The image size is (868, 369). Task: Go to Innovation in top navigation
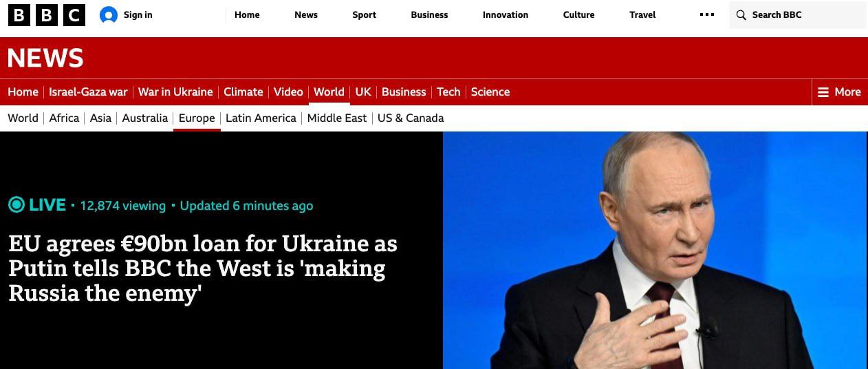pyautogui.click(x=506, y=14)
